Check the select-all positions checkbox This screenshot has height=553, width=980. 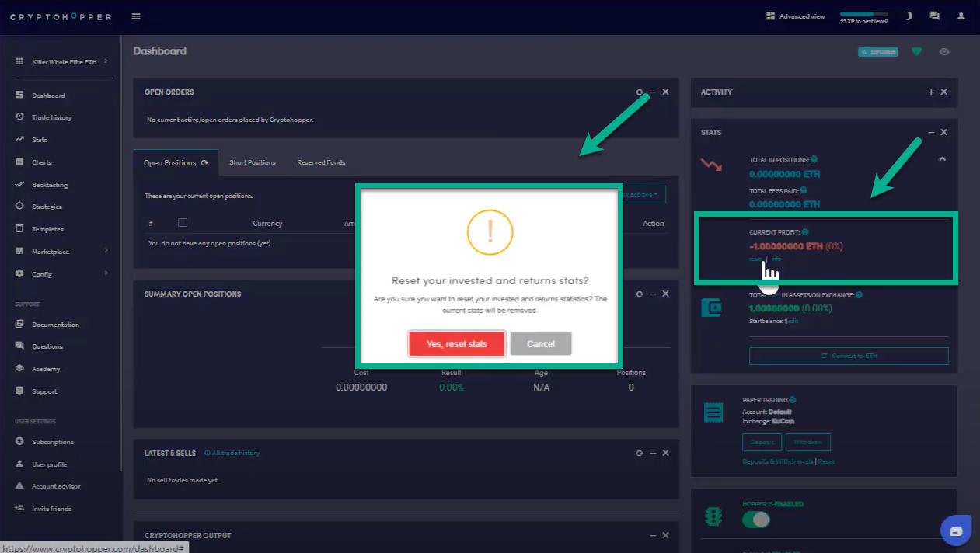pyautogui.click(x=183, y=223)
